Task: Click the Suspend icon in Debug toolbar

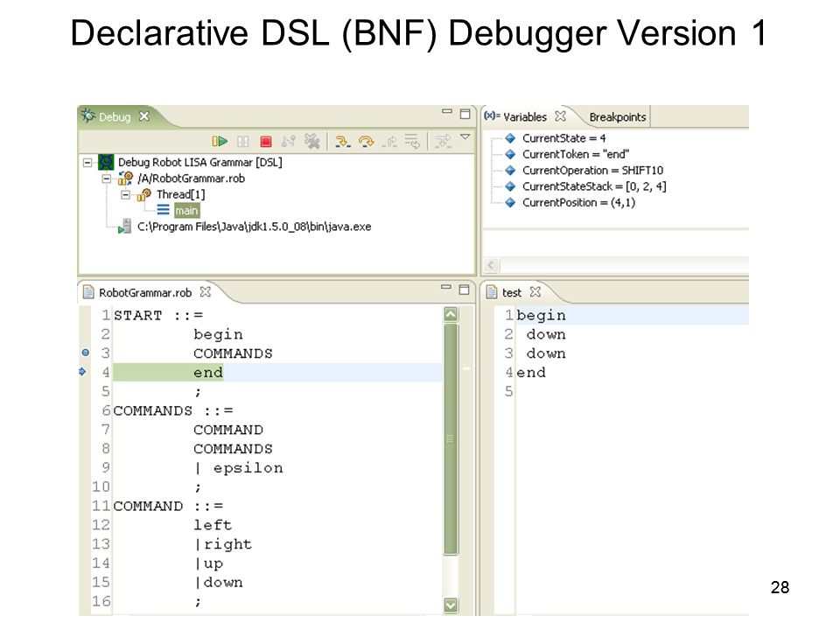Action: point(242,142)
